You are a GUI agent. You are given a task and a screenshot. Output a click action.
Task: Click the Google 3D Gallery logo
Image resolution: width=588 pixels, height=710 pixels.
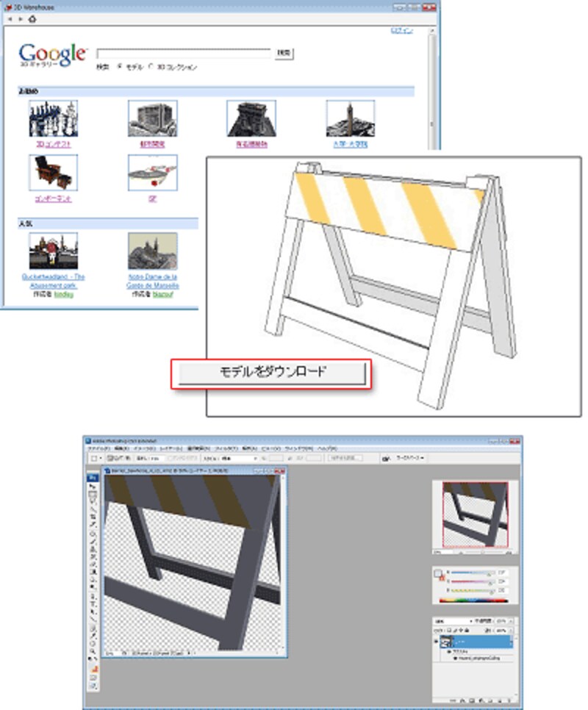52,55
